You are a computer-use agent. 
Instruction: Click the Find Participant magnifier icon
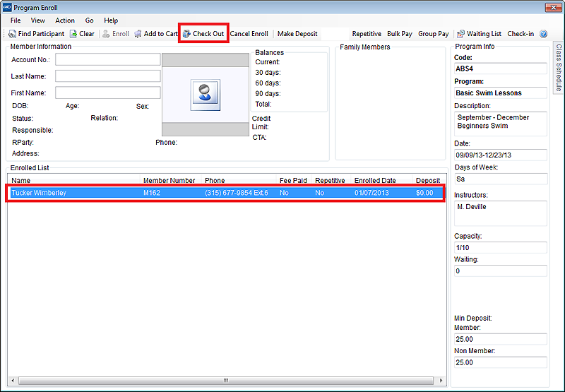tap(12, 34)
